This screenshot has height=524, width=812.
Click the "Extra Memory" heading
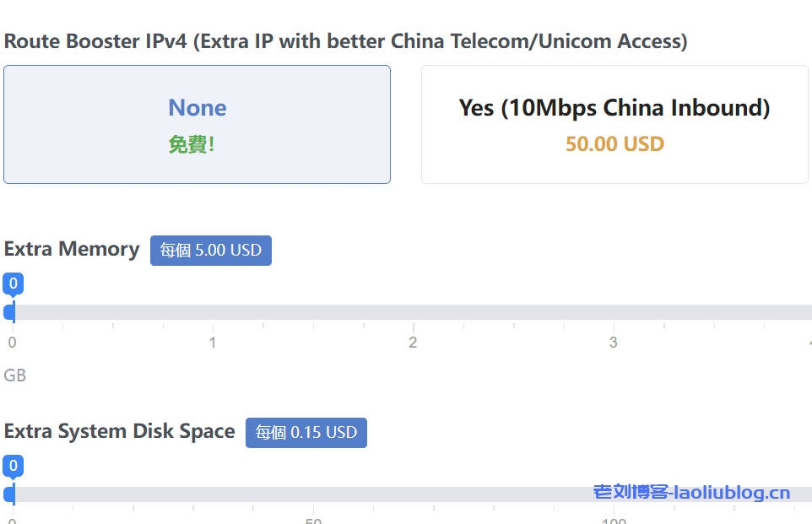(x=72, y=249)
